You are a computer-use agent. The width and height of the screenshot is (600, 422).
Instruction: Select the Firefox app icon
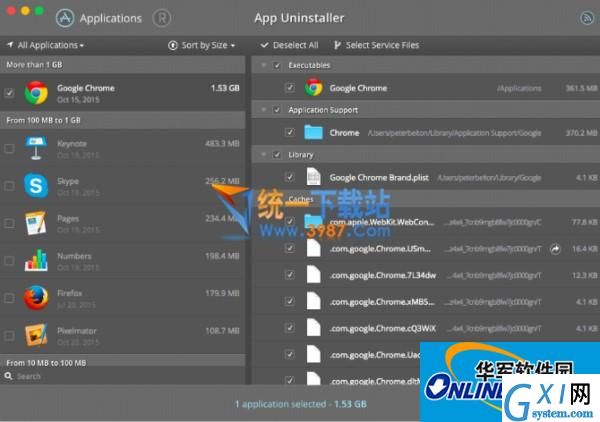click(36, 298)
